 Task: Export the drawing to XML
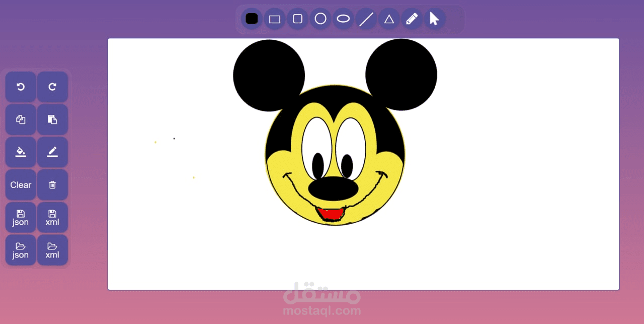pyautogui.click(x=52, y=217)
